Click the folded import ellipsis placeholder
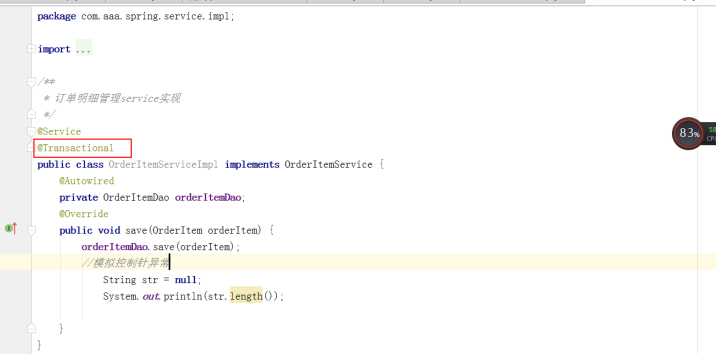 point(83,49)
